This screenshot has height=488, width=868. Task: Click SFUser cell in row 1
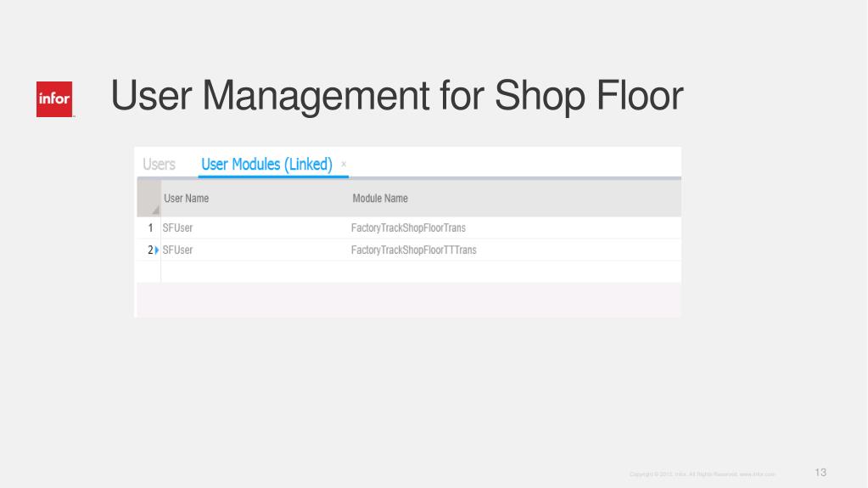255,227
